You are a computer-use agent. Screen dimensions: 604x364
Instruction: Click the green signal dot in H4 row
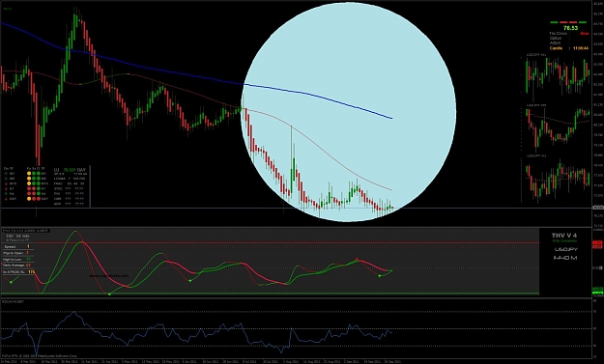point(39,193)
